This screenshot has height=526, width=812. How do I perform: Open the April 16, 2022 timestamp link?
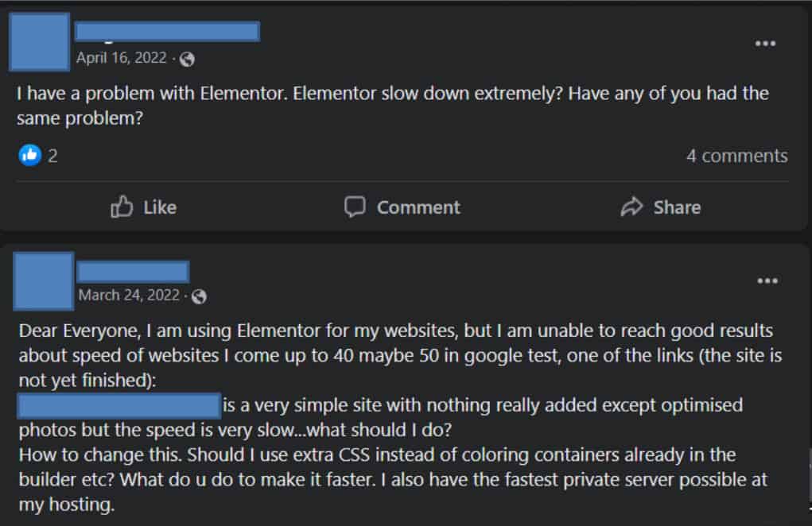pos(122,58)
